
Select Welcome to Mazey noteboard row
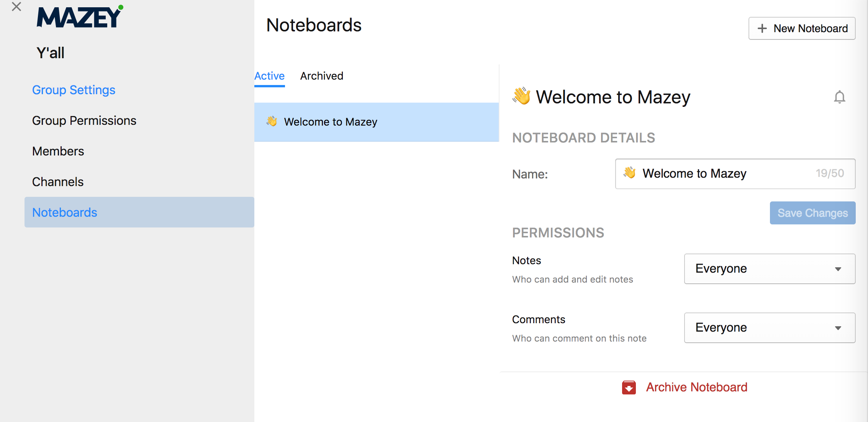click(x=377, y=122)
